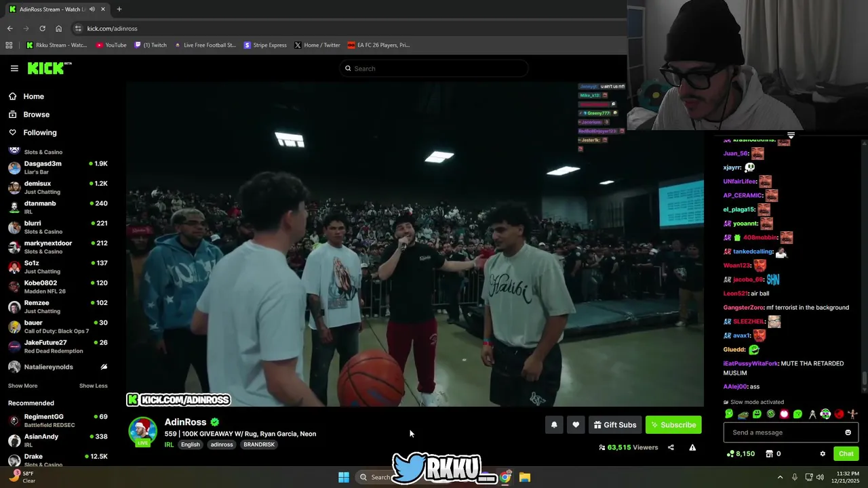Show hidden system tray icons

pyautogui.click(x=780, y=477)
